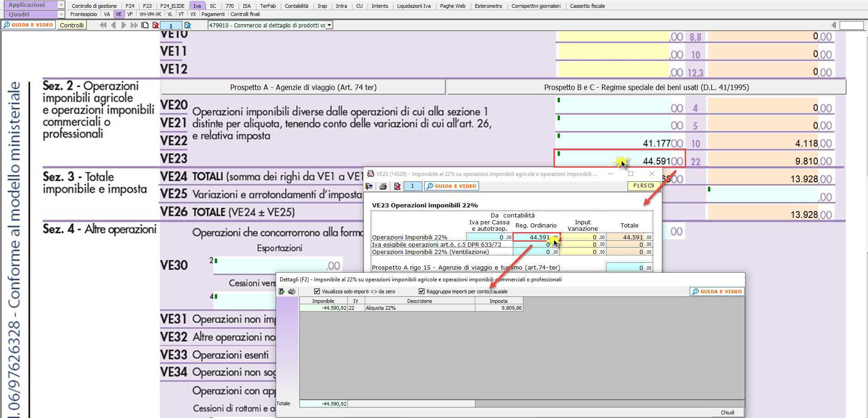Go to next module arrow

(124, 25)
